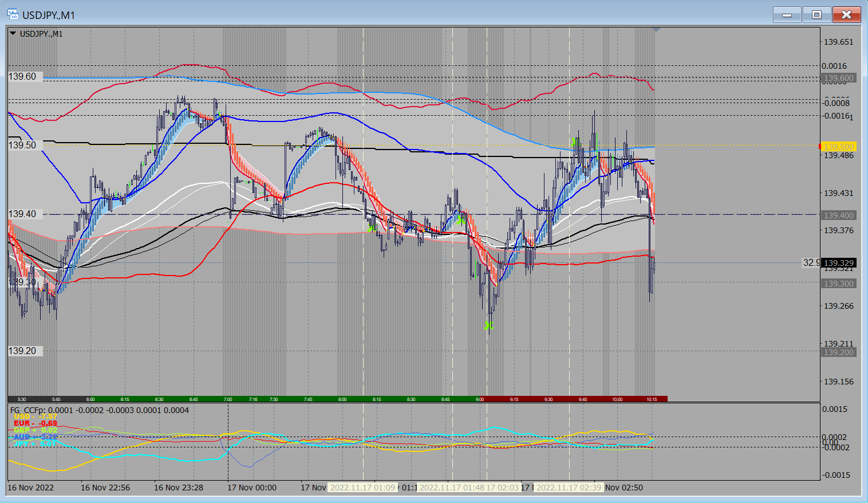Click the current price label 139.329
The width and height of the screenshot is (868, 503).
[839, 263]
